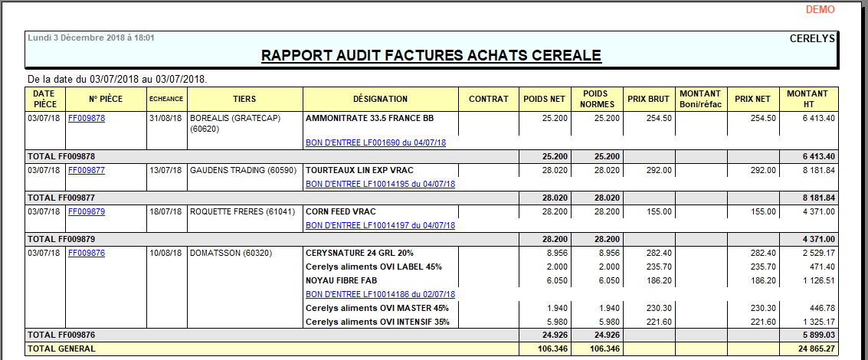Select the POIDS NORMES column header
This screenshot has height=360, width=868.
point(595,99)
